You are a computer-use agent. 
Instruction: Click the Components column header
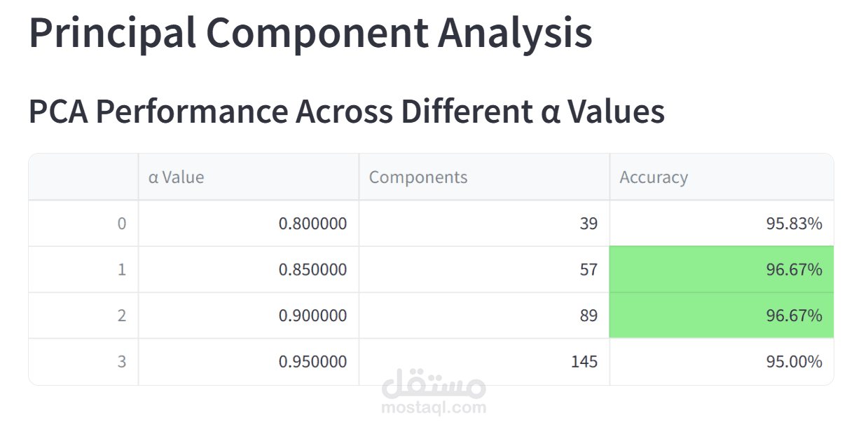(x=418, y=177)
